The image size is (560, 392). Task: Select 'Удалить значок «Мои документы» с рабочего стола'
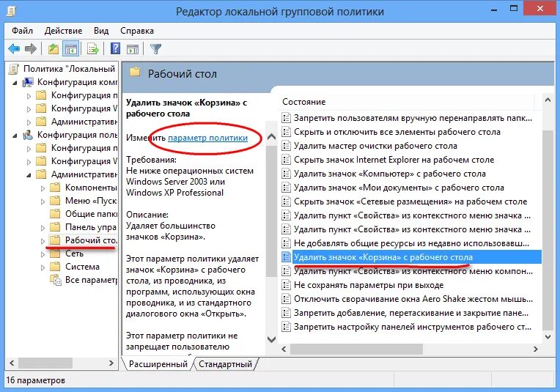point(399,188)
